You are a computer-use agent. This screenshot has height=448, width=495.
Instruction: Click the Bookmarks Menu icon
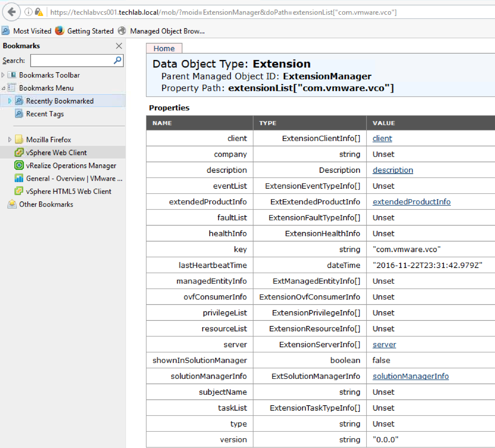[x=12, y=88]
